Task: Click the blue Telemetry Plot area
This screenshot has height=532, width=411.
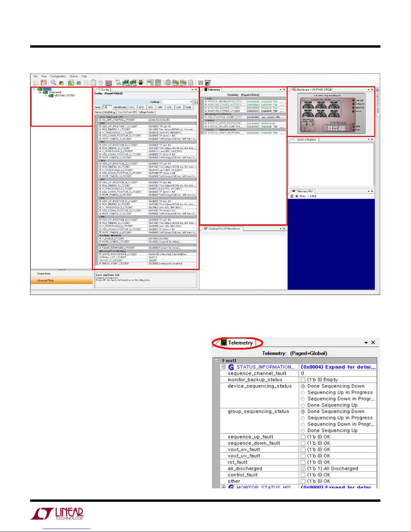Action: [x=331, y=244]
